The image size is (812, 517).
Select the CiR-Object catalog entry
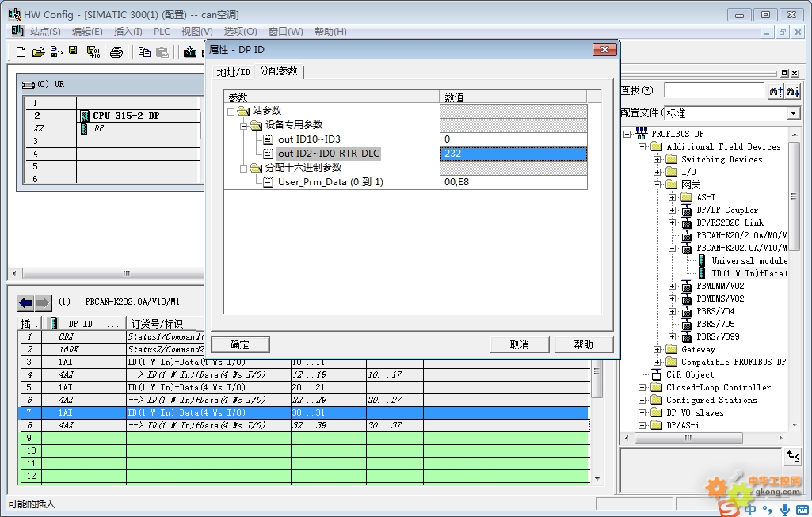pos(690,374)
